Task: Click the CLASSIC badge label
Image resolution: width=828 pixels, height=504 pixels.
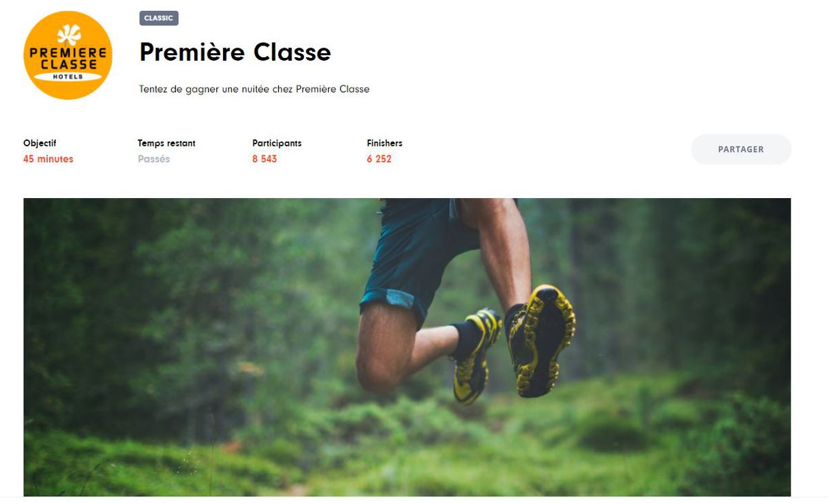Action: (x=159, y=18)
